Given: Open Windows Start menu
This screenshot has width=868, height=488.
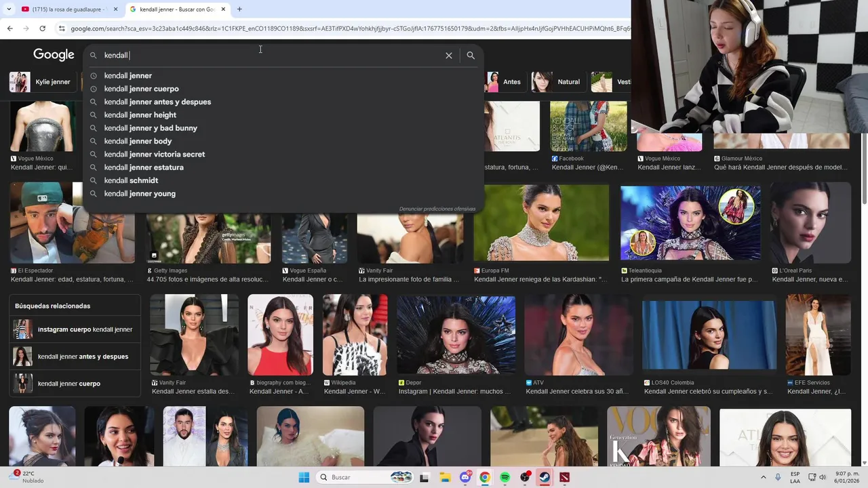Looking at the screenshot, I should click(304, 477).
